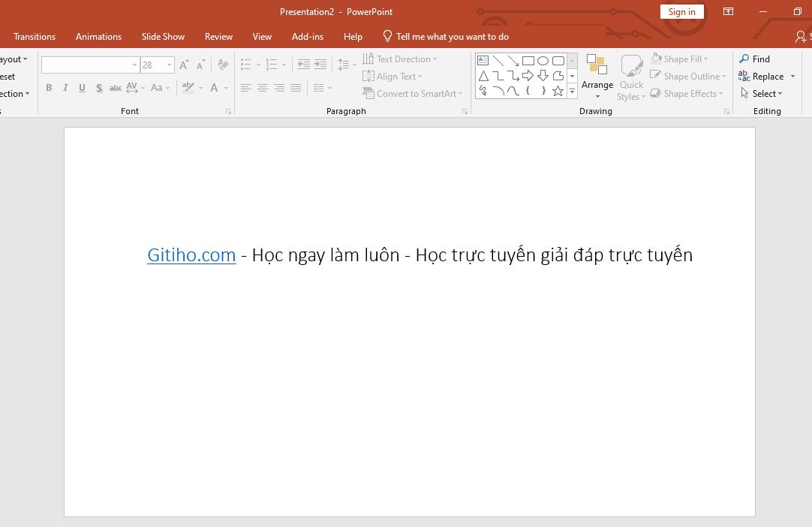Select the Rectangle shape tool
812x527 pixels.
tap(528, 60)
